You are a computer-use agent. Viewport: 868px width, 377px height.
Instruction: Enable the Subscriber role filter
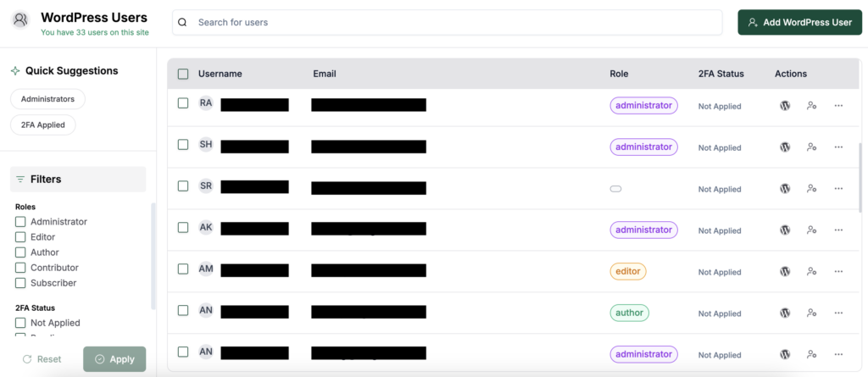tap(20, 283)
